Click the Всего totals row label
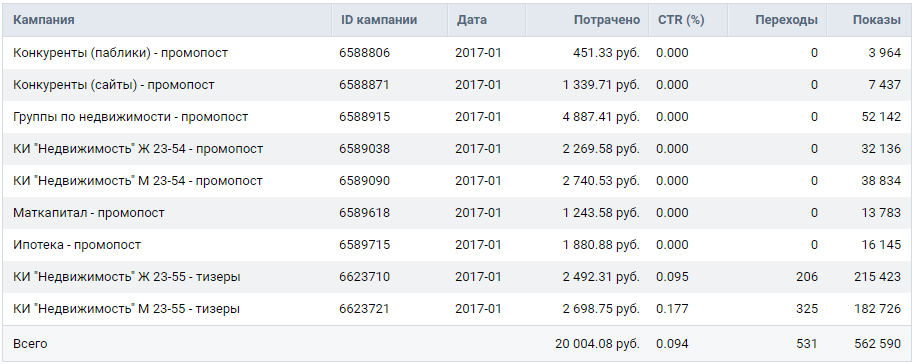 30,344
